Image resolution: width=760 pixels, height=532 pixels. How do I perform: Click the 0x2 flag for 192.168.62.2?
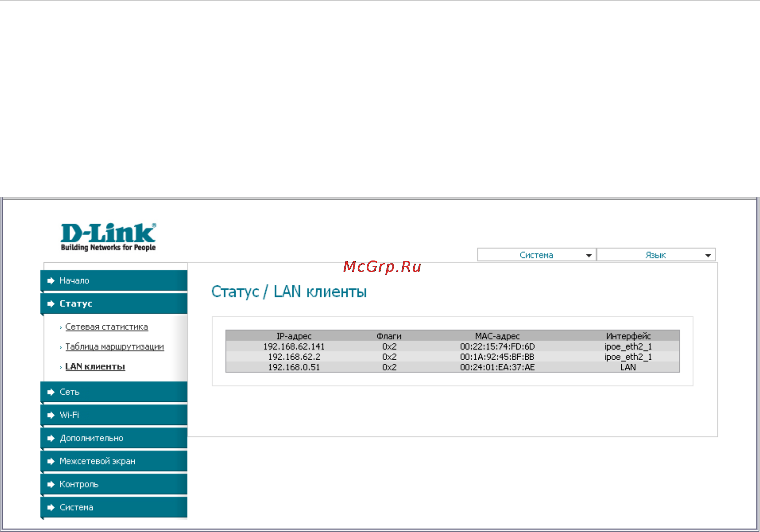[x=389, y=357]
